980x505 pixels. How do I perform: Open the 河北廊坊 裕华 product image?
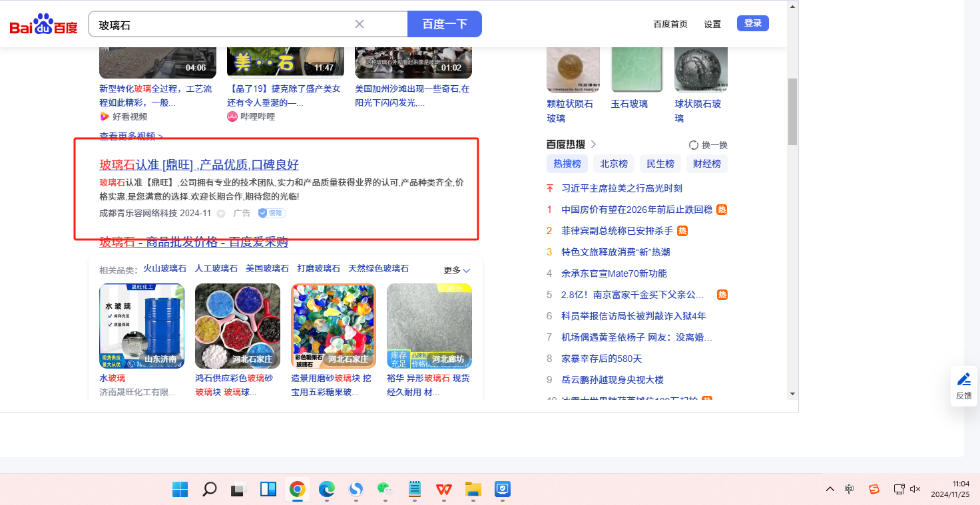pyautogui.click(x=429, y=326)
